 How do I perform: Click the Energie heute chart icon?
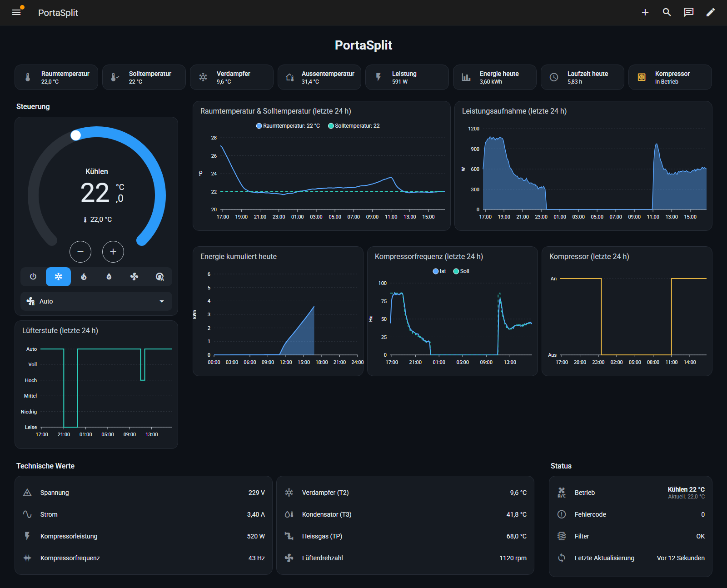[466, 77]
